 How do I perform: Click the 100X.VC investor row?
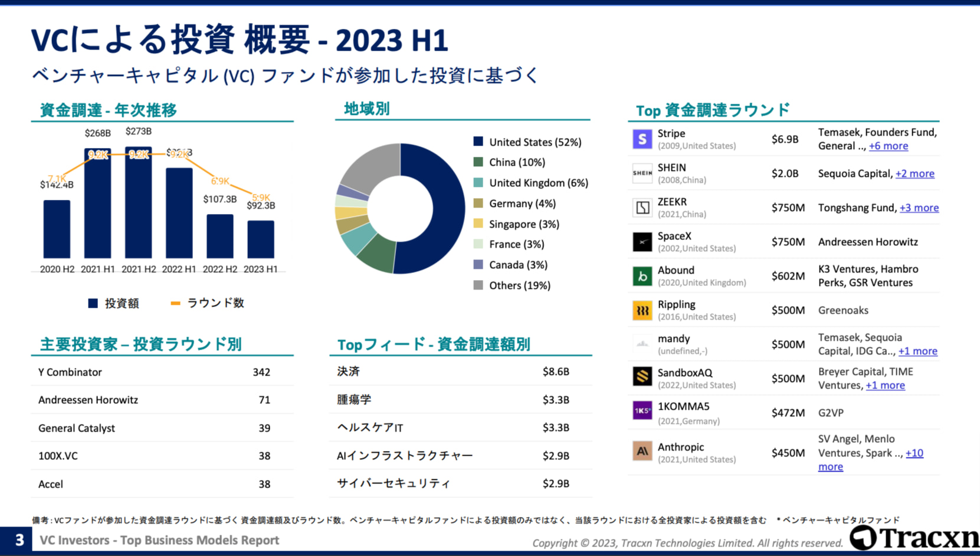[x=162, y=456]
